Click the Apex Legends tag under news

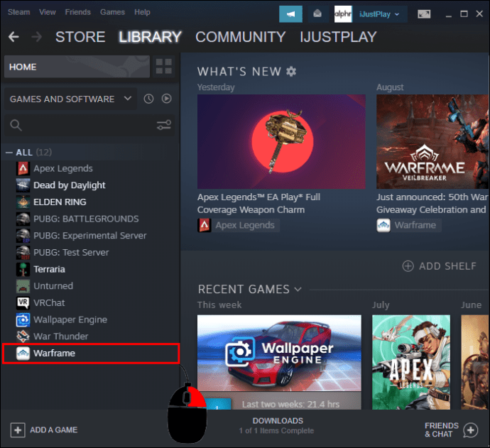(238, 225)
